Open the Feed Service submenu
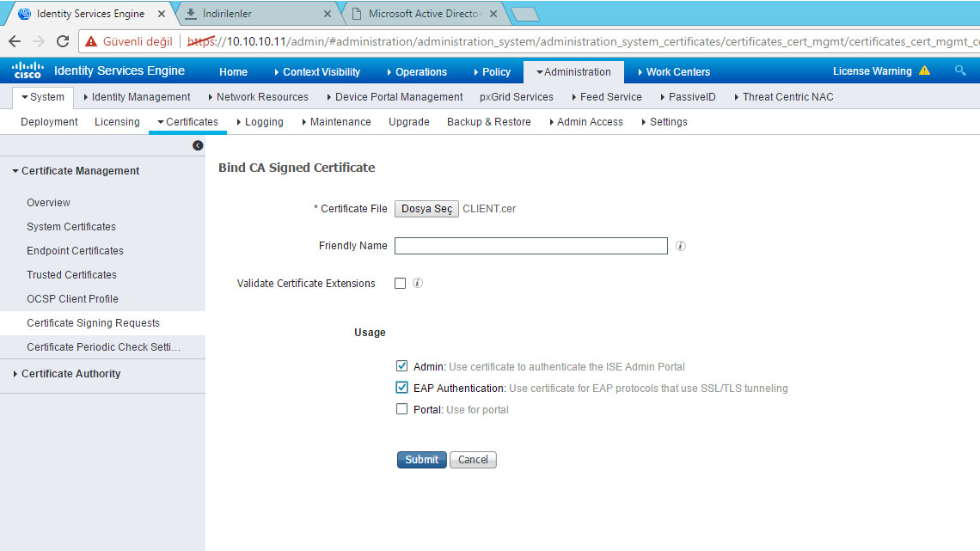 tap(607, 97)
